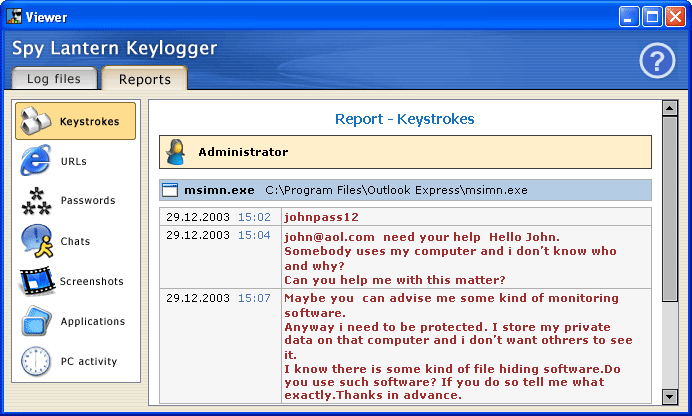
Task: Click the 15:02 timestamp
Action: (x=254, y=217)
